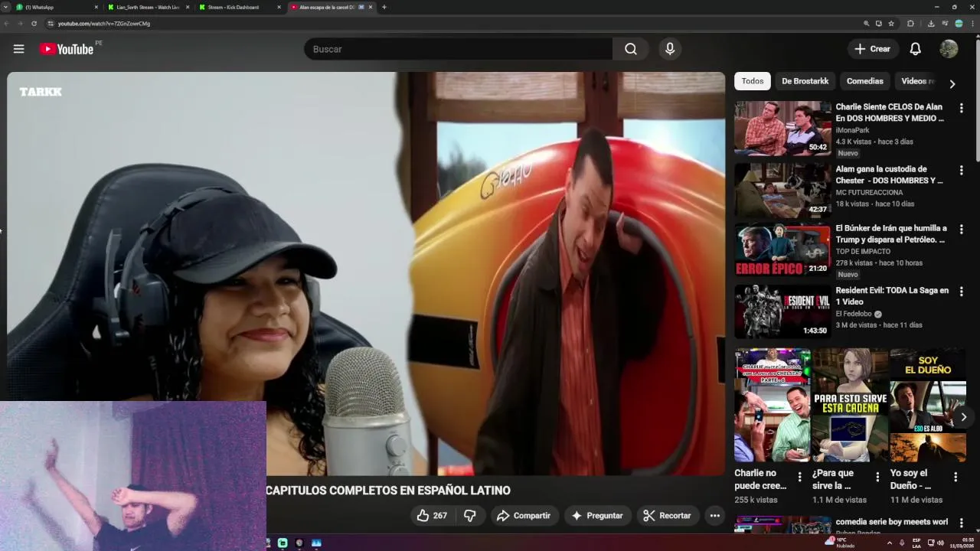The height and width of the screenshot is (551, 980).
Task: Select the Todos filter chip
Action: point(753,81)
